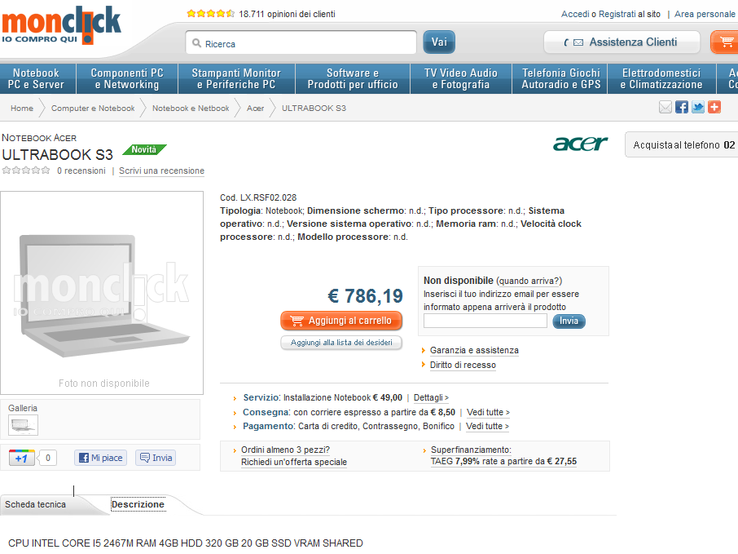Click the email envelope share icon
Viewport: 738px width, 554px height.
(665, 107)
